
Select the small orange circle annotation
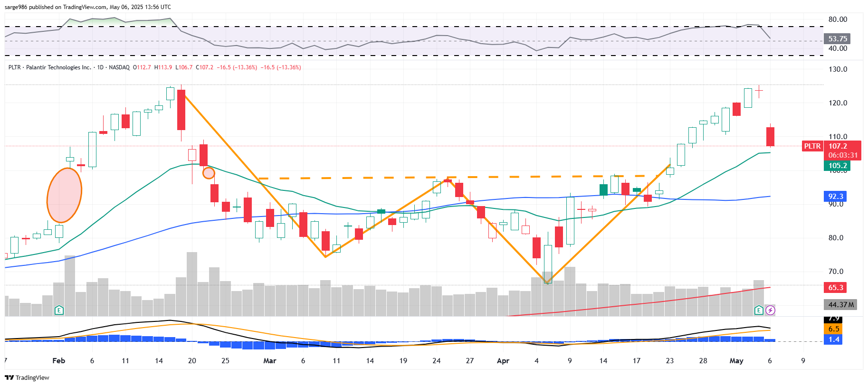coord(209,173)
